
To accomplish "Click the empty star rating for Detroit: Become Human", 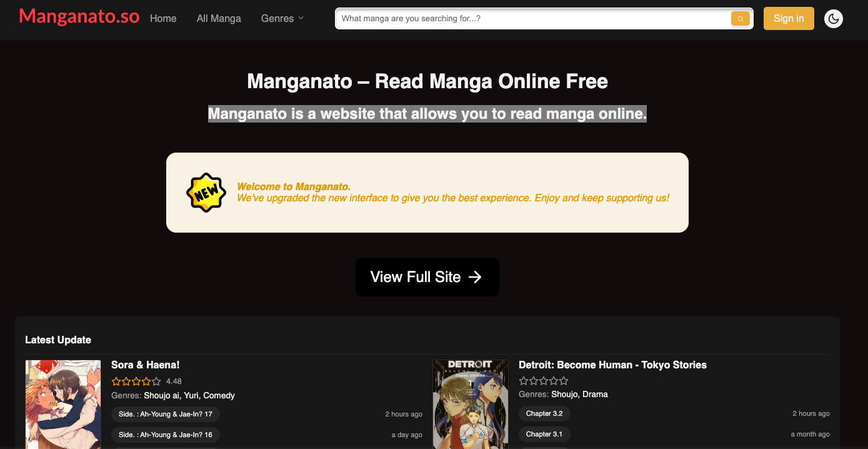I will point(544,381).
